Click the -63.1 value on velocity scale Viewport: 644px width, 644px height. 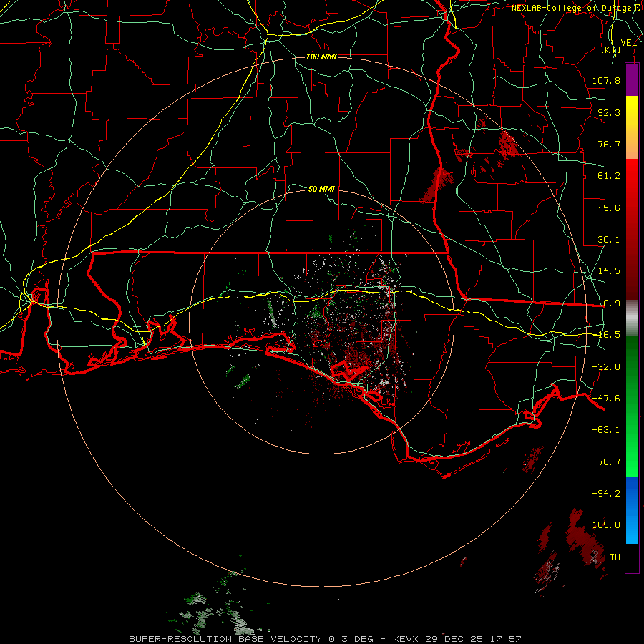pos(606,430)
